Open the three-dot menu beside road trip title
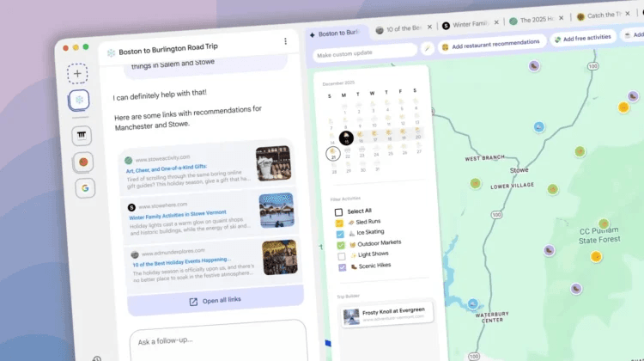The image size is (644, 361). (x=285, y=41)
